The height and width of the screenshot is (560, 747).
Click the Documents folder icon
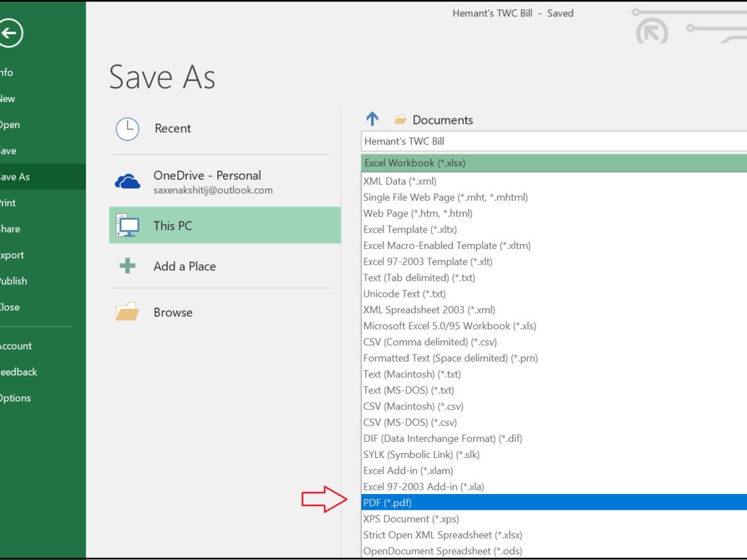coord(400,119)
